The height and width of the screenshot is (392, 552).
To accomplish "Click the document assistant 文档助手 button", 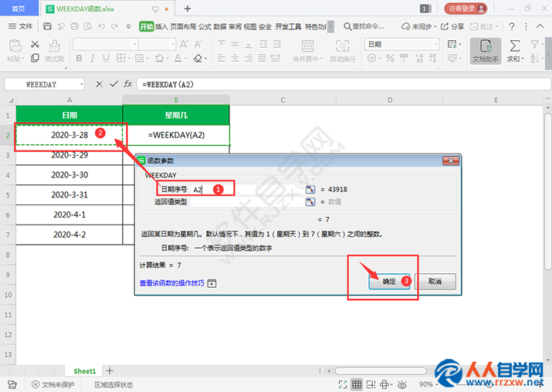I will click(x=486, y=51).
